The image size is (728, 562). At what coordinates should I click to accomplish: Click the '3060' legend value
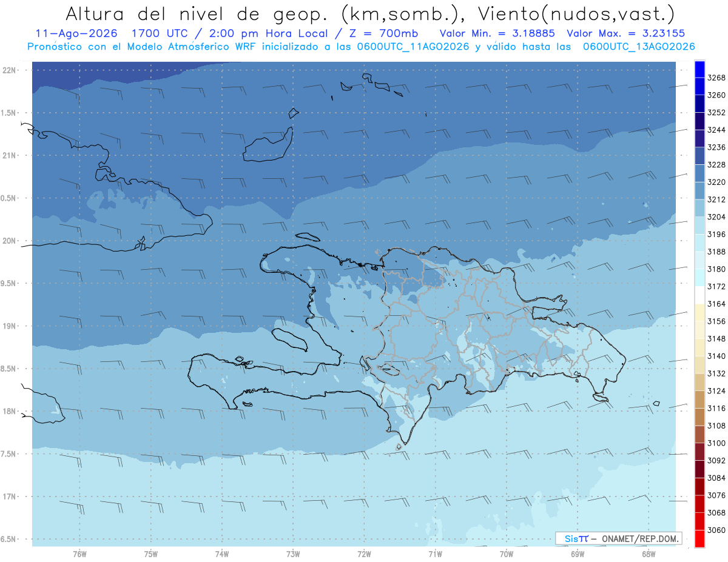[716, 530]
